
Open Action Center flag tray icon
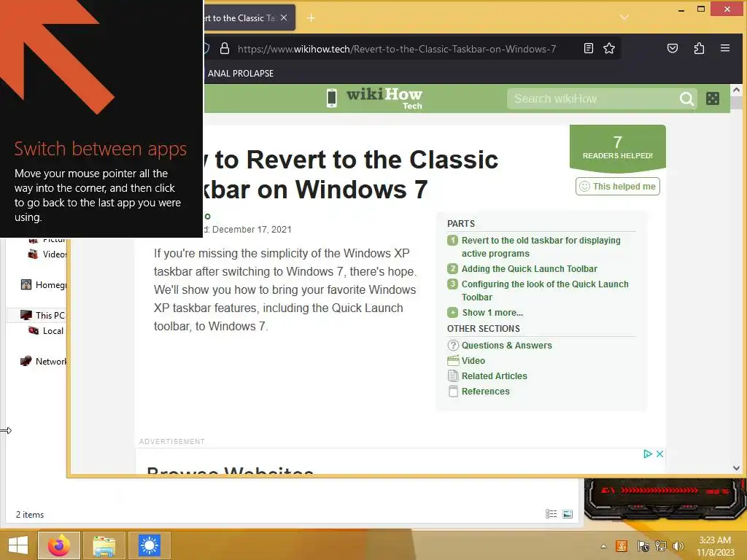643,546
